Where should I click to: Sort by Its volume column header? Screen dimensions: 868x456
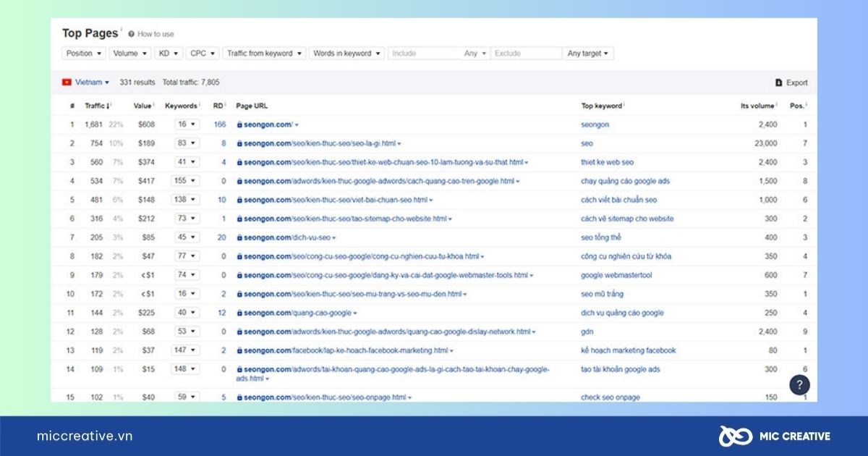(759, 106)
